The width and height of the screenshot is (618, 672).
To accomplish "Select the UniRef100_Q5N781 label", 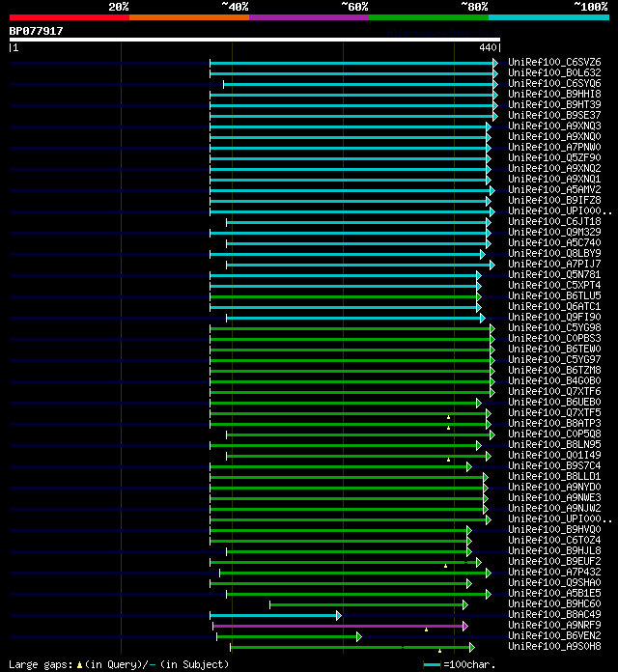I will pos(554,274).
